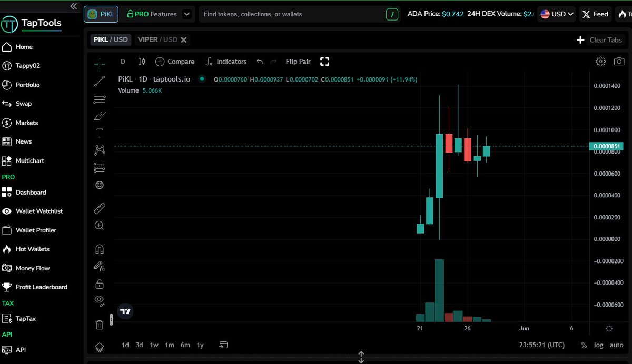Toggle percent scale mode

pyautogui.click(x=584, y=345)
